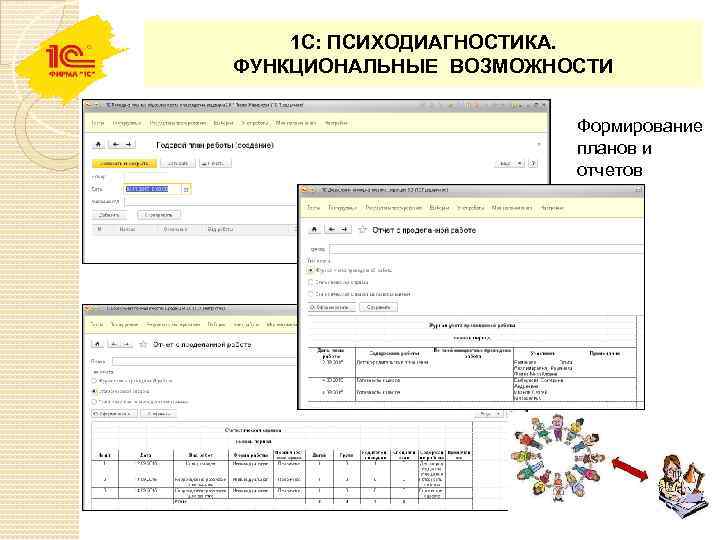Image resolution: width=720 pixels, height=540 pixels.
Task: Click 'Статистическая справка' heading in lower report
Action: tap(253, 430)
